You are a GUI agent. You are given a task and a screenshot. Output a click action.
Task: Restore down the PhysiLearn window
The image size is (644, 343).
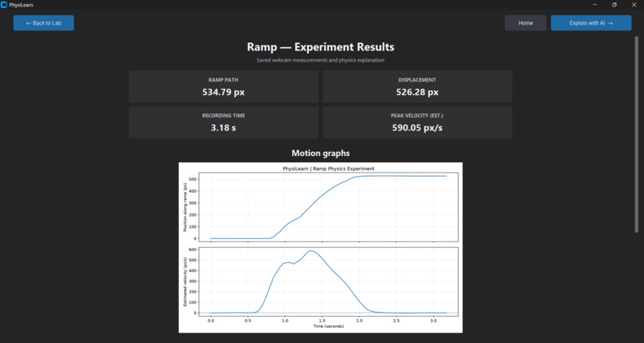coord(614,5)
